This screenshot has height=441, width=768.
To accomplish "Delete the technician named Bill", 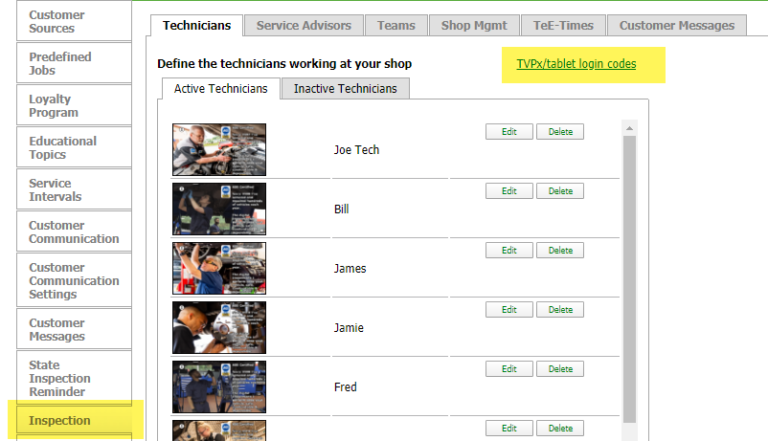I will coord(560,191).
